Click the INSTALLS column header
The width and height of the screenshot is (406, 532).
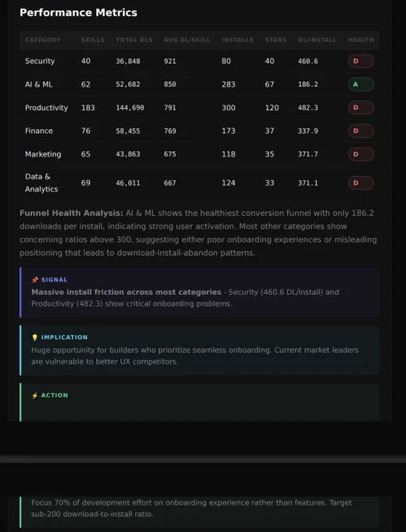238,40
